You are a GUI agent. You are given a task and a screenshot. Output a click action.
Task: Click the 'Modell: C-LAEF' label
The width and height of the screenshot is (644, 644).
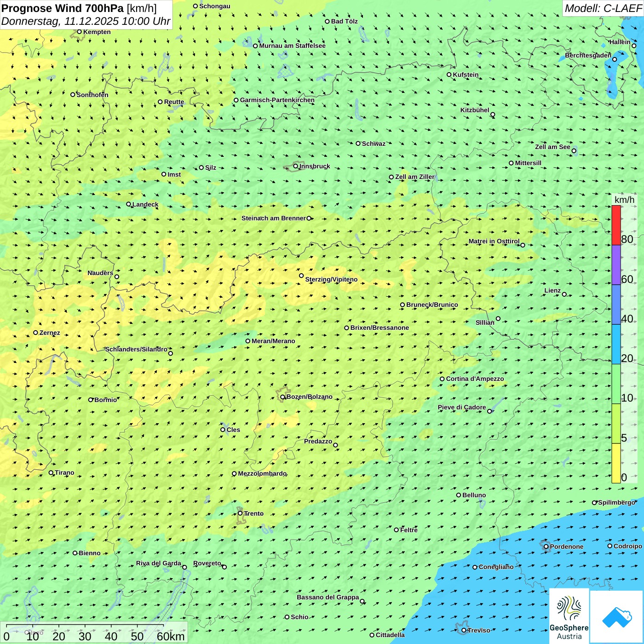point(603,8)
